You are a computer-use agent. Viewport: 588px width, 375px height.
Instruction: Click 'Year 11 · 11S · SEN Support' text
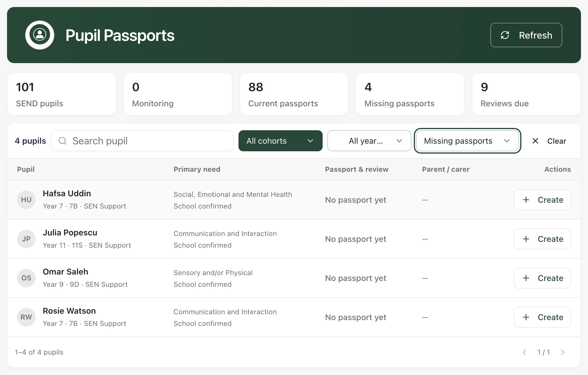[87, 245]
